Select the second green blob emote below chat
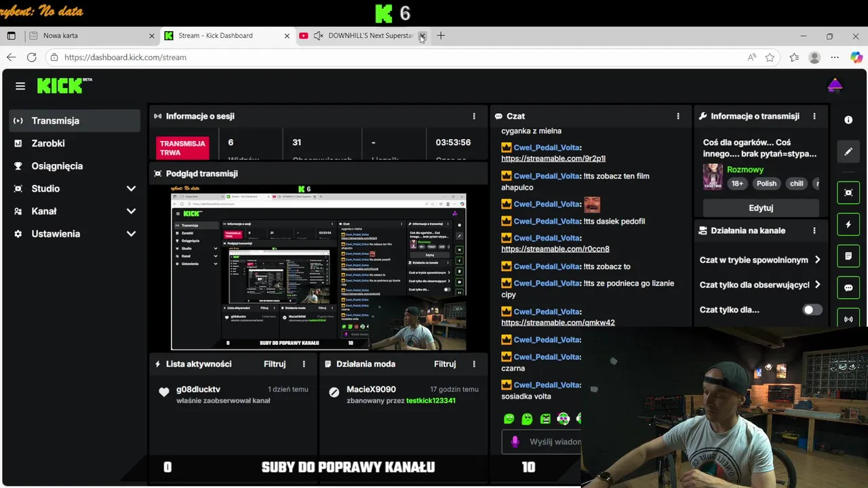The width and height of the screenshot is (868, 488). tap(527, 419)
